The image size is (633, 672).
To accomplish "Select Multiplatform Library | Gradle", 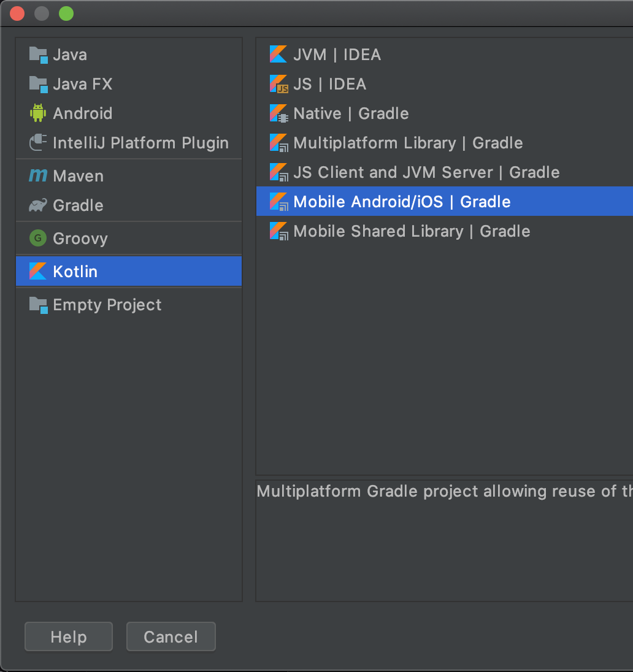I will [x=408, y=143].
